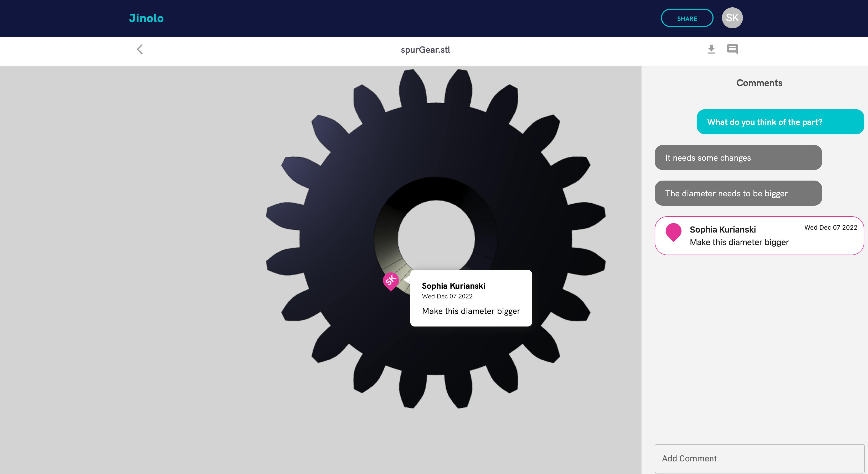Click a top tooth of the gear model
Screen dimensions: 868x474
(x=413, y=86)
